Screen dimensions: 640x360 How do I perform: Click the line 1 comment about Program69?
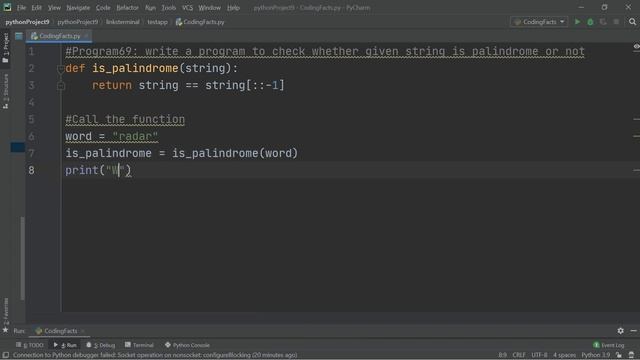[325, 51]
